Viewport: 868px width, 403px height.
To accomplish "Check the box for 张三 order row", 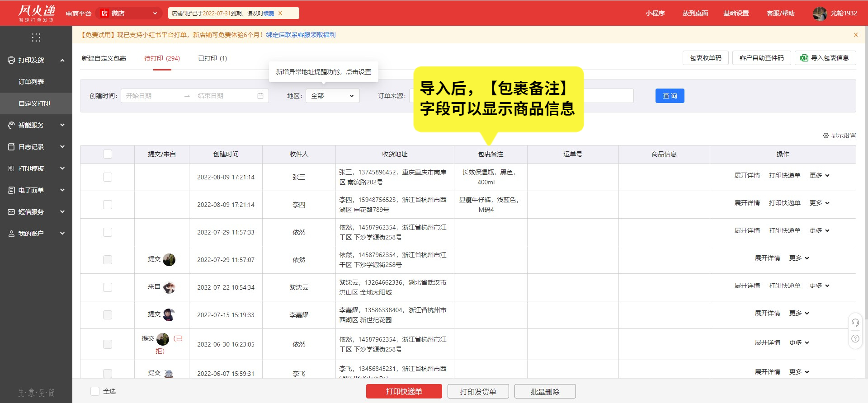I will coord(108,177).
